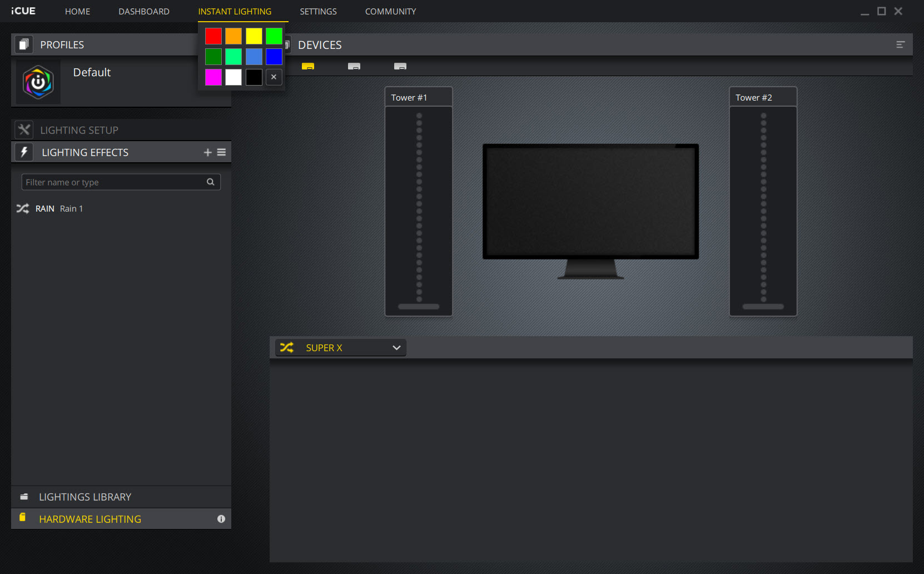
Task: Open the HOME tab
Action: point(77,11)
